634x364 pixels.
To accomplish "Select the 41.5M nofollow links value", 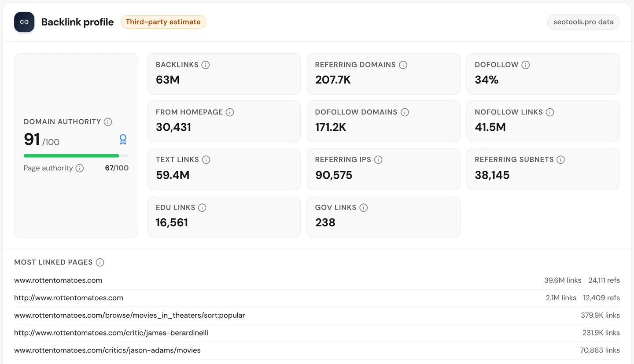I will [x=490, y=127].
